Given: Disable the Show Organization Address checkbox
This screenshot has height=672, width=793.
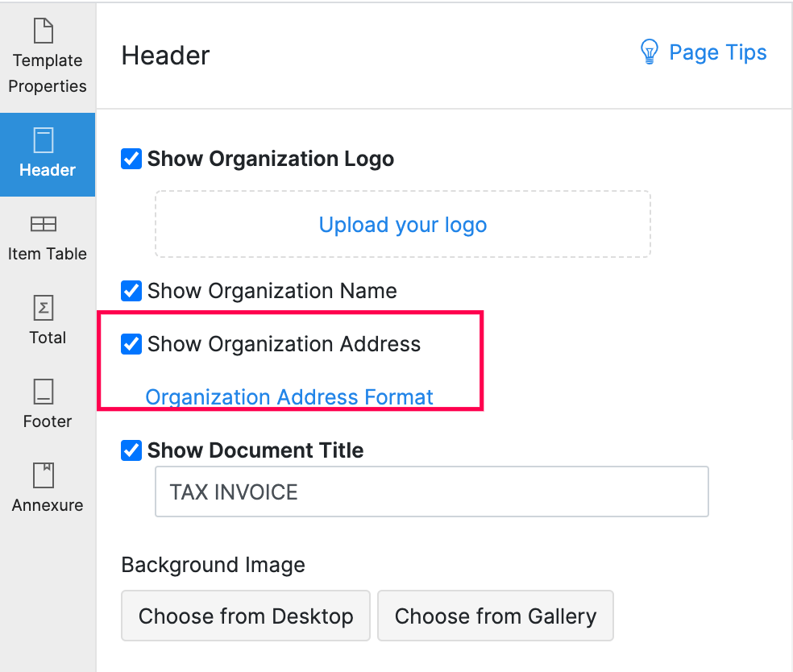Looking at the screenshot, I should [131, 344].
